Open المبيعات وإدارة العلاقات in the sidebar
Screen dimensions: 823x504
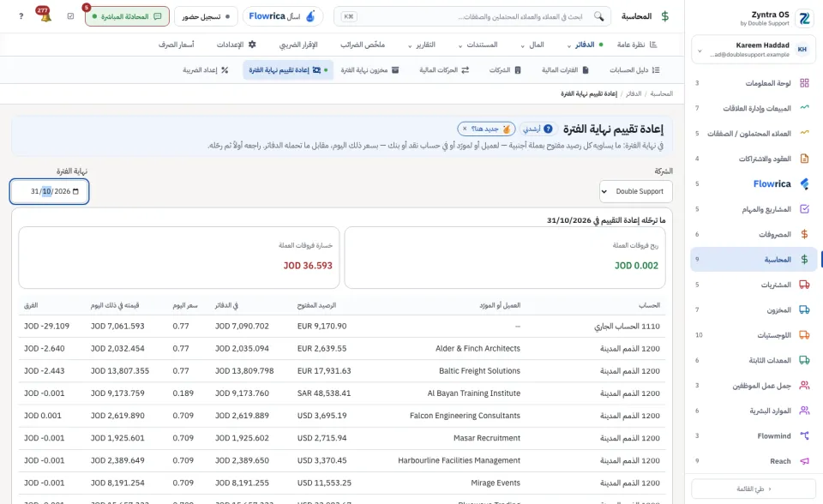click(x=754, y=108)
